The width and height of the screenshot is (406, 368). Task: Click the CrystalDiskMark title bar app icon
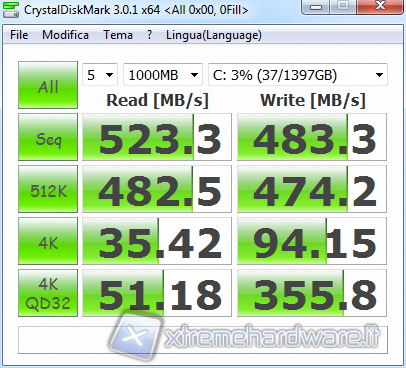click(x=11, y=9)
